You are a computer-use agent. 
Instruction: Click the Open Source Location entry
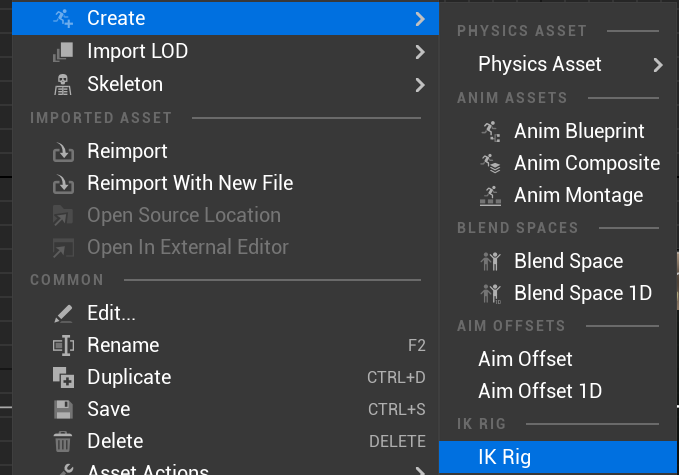(225, 215)
